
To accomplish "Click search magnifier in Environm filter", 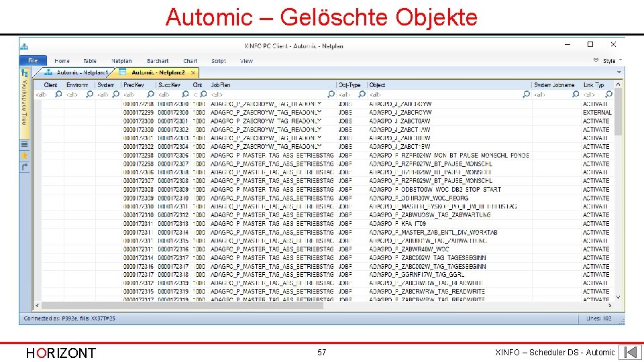I will point(89,95).
